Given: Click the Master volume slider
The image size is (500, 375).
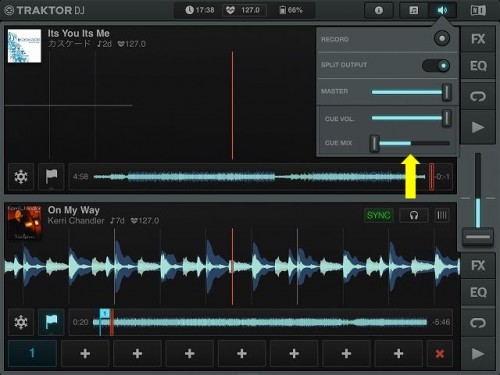Looking at the screenshot, I should coord(411,92).
